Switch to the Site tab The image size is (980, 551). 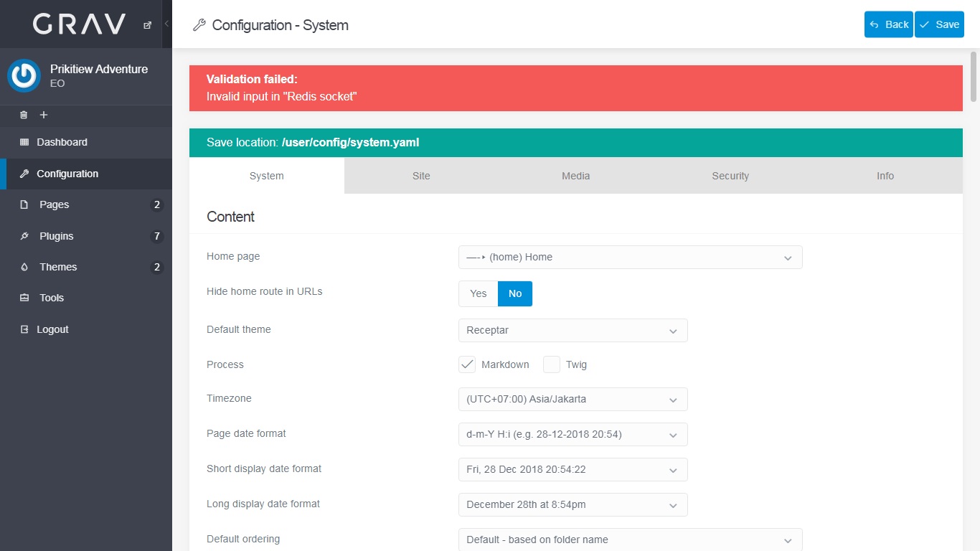[x=421, y=176]
